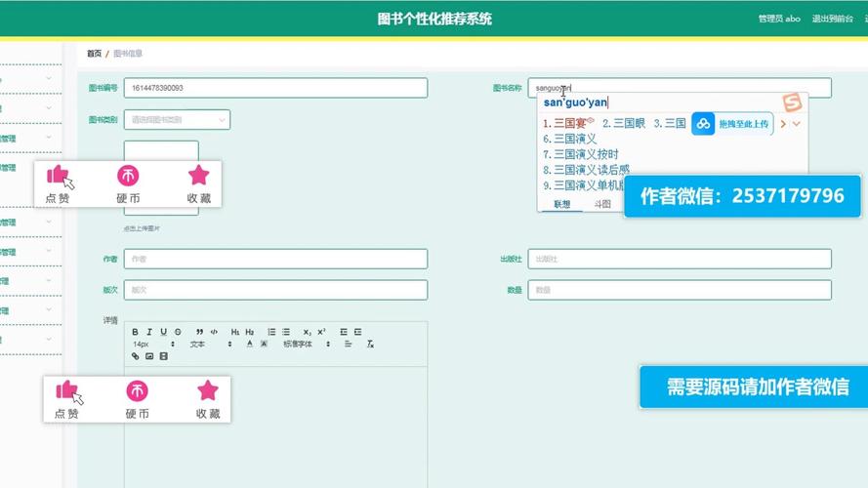The width and height of the screenshot is (868, 488).
Task: Choose IME candidate 8. 三国演义读后感
Action: [586, 170]
